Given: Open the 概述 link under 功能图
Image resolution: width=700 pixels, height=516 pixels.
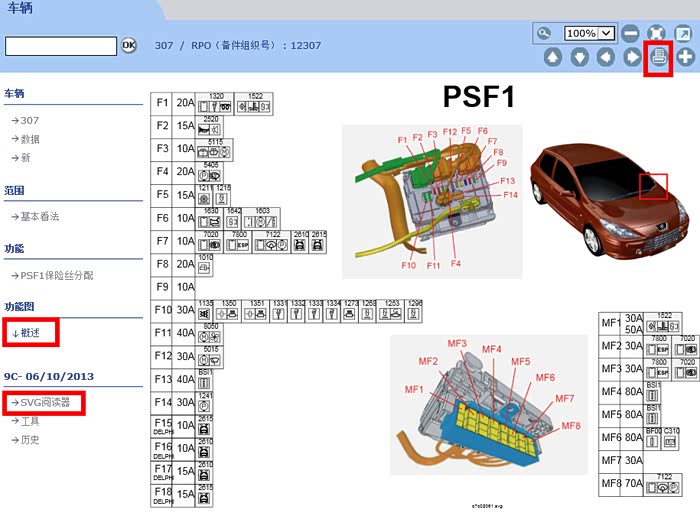Looking at the screenshot, I should click(x=30, y=333).
